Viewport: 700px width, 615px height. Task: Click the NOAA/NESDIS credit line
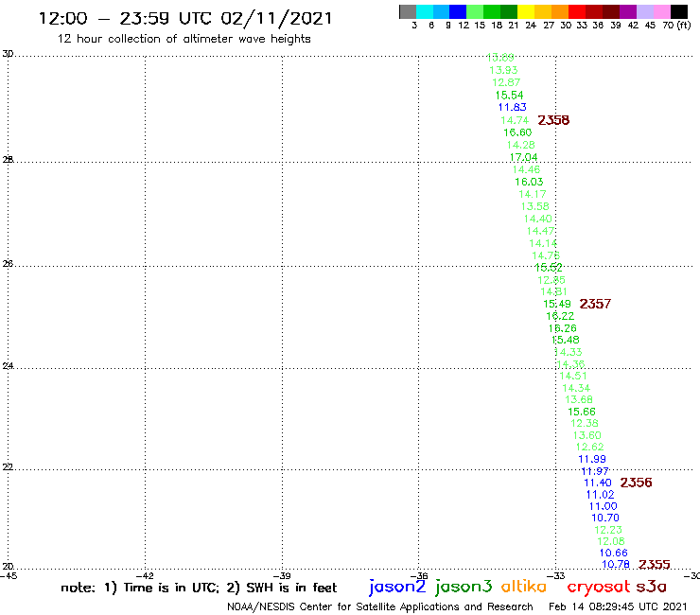pos(380,607)
